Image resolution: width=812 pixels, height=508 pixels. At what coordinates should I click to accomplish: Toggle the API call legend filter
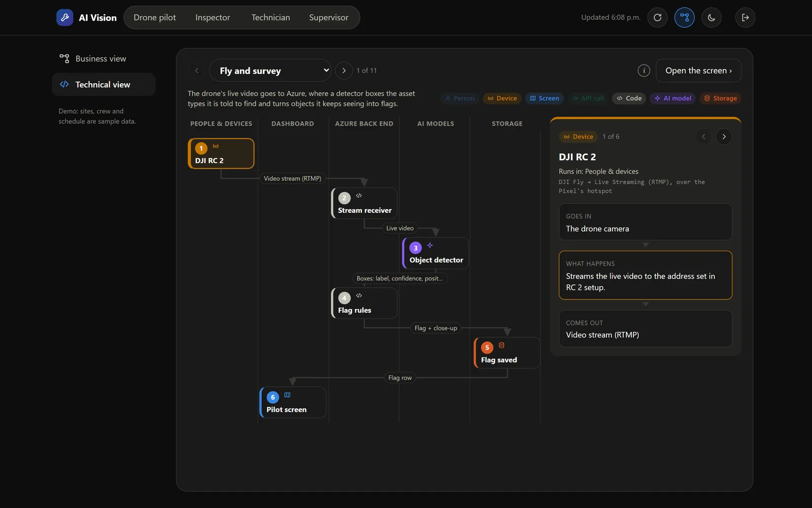[x=588, y=99]
